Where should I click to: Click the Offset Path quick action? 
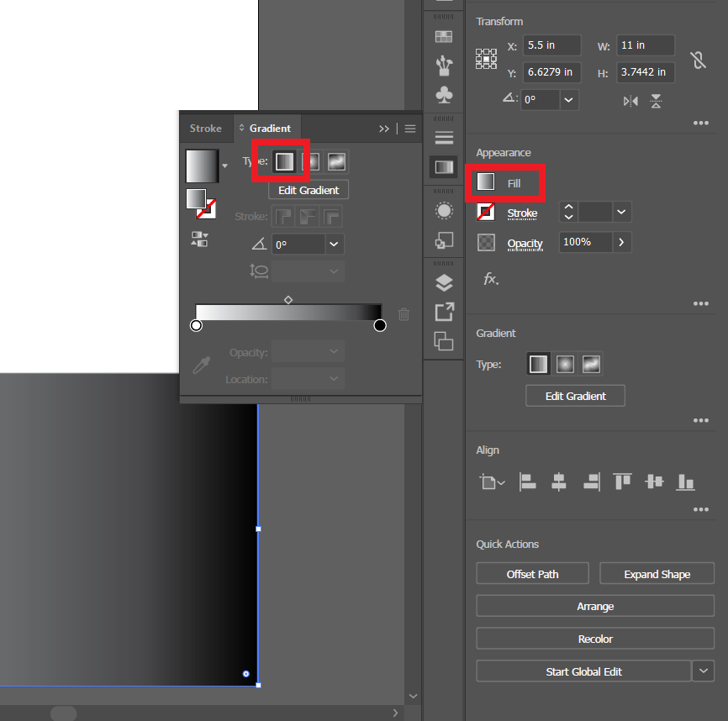tap(532, 573)
